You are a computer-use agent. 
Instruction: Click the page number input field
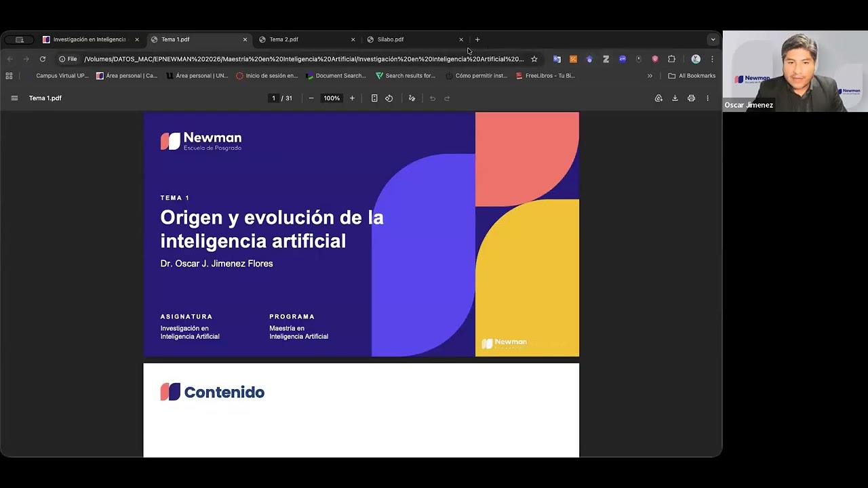273,98
